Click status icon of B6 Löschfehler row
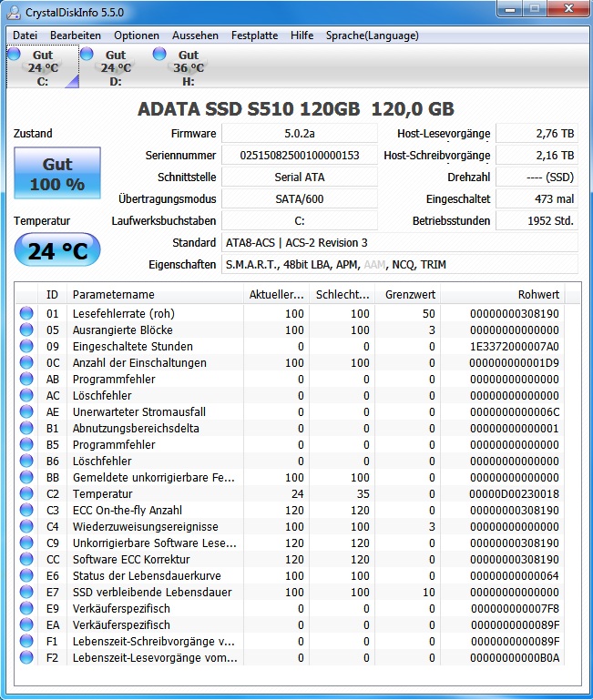593x700 pixels. [26, 461]
